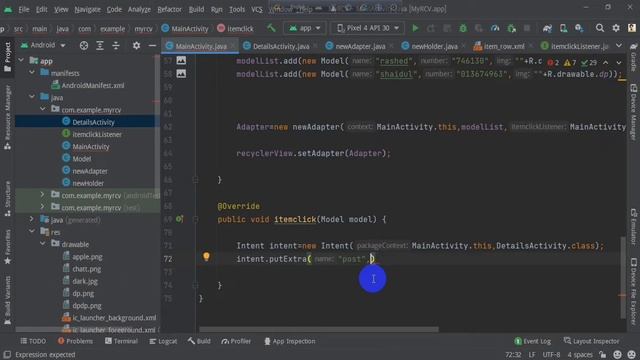Screen dimensions: 640x360
Task: Start debugging with the bug icon
Action: click(x=463, y=28)
